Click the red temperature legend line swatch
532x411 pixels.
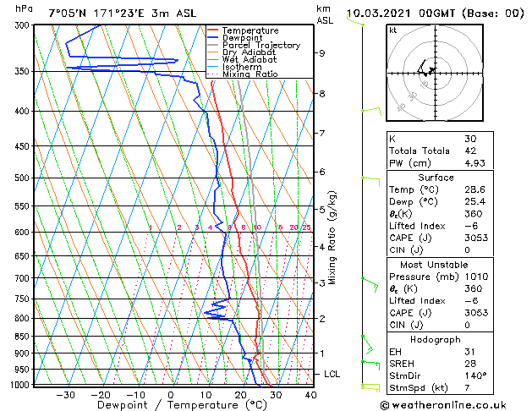click(x=213, y=30)
